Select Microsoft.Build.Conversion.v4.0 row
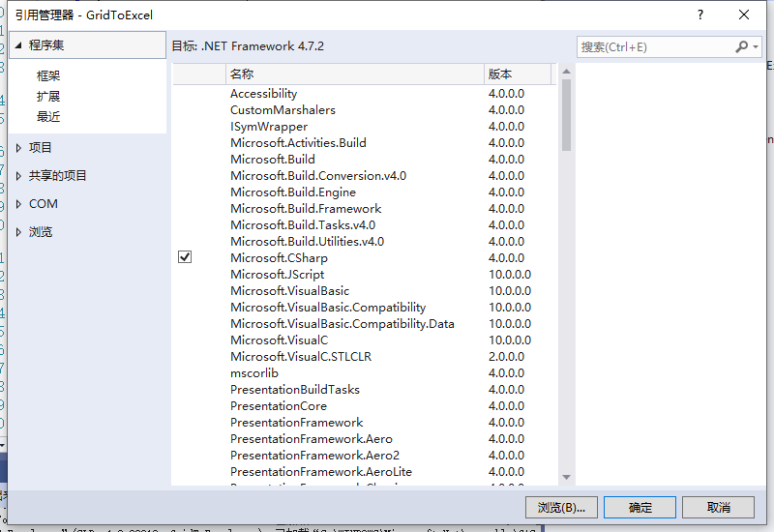 [365, 176]
